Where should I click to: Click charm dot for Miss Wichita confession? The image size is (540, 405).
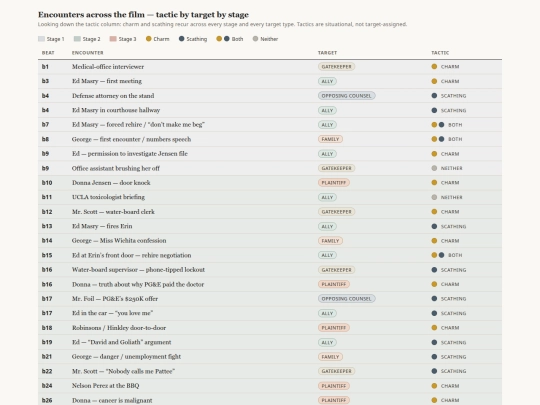pos(434,241)
